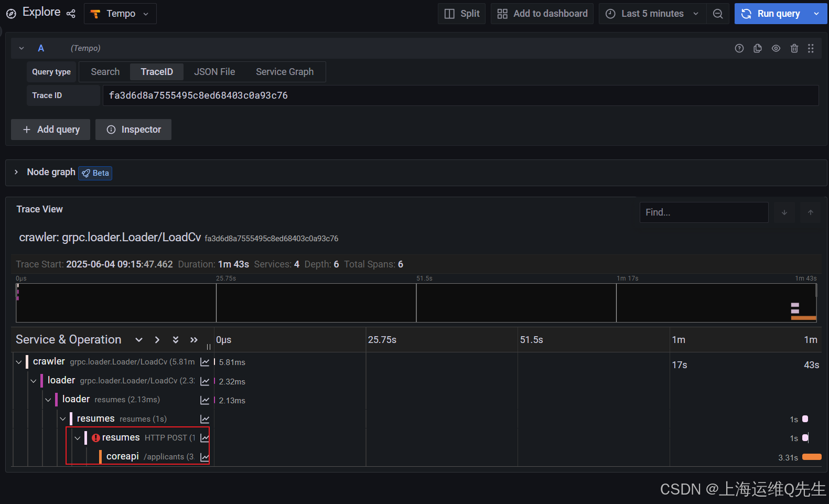Select the TraceID query type
This screenshot has height=504, width=829.
157,72
